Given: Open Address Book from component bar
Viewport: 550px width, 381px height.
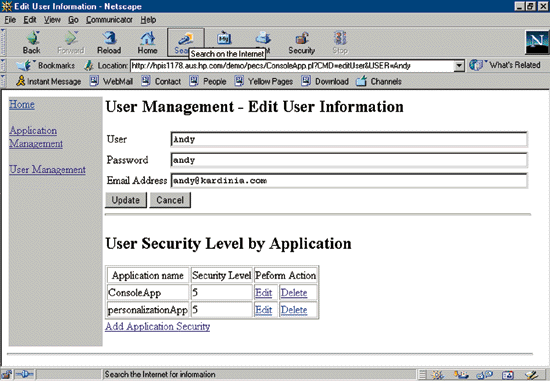Looking at the screenshot, I should pyautogui.click(x=508, y=375).
